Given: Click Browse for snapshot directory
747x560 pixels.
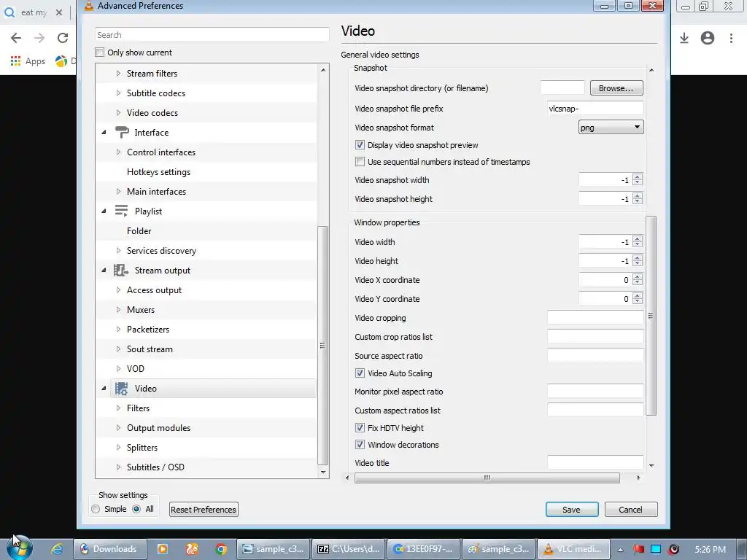Looking at the screenshot, I should (x=616, y=88).
